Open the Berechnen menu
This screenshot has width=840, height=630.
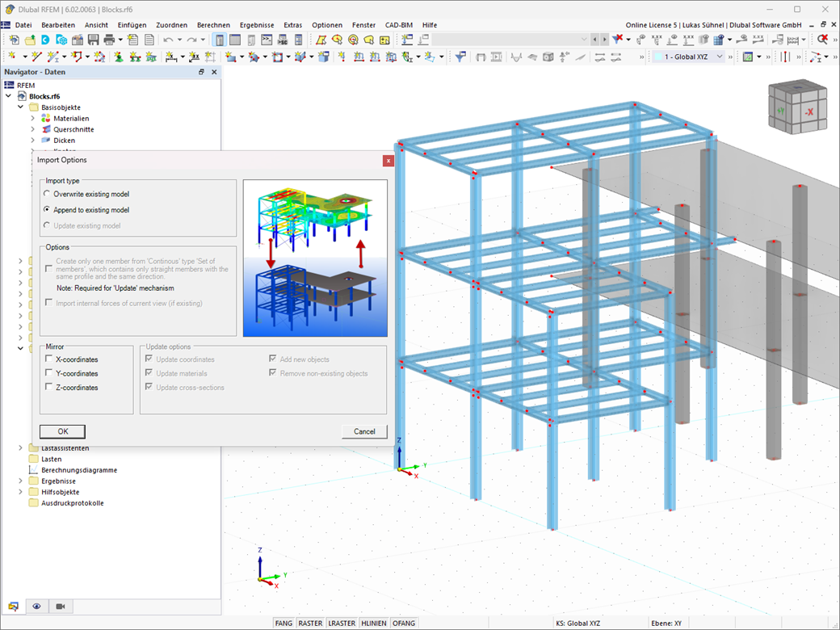click(213, 25)
